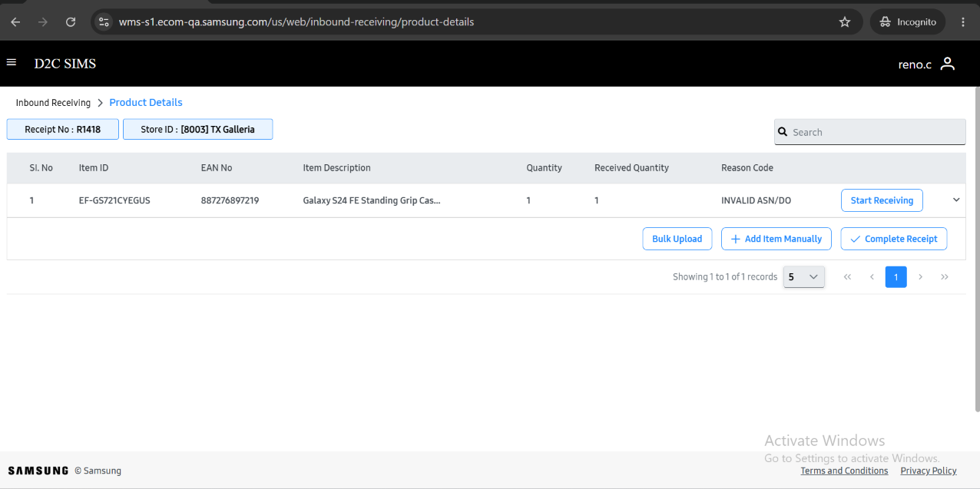Screen dimensions: 980x489
Task: Click the Galaxy S24 FE Standing Grip description
Action: (x=372, y=200)
